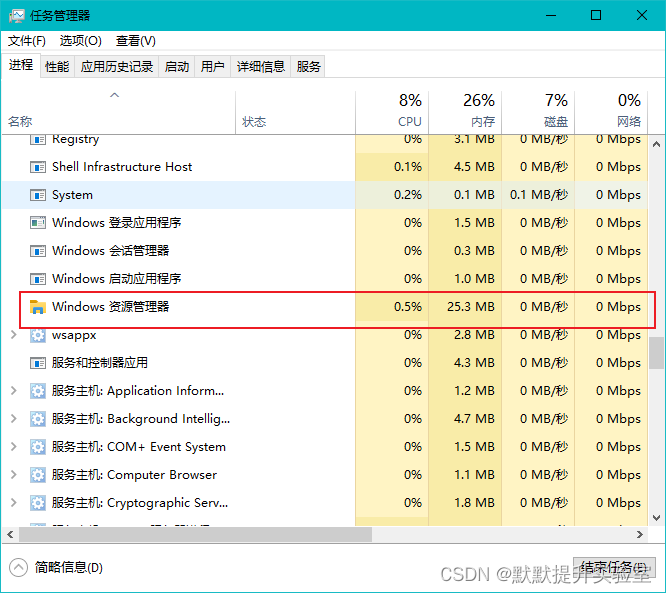Select the Shell Infrastructure Host process name
This screenshot has width=666, height=593.
pos(122,167)
